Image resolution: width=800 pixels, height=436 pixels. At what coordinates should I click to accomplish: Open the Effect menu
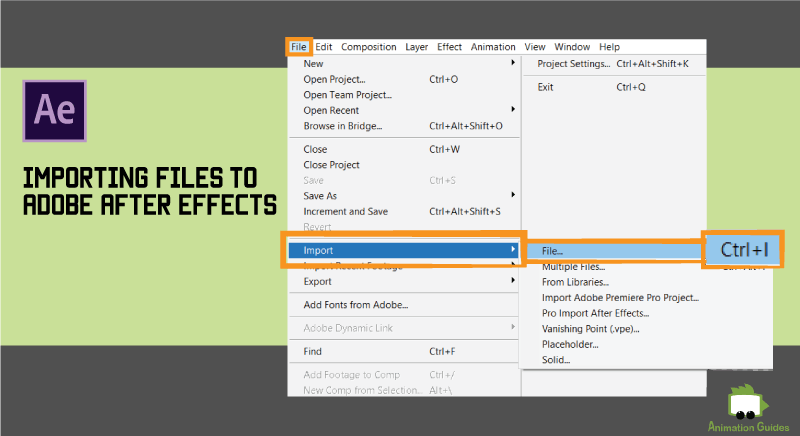(x=449, y=47)
